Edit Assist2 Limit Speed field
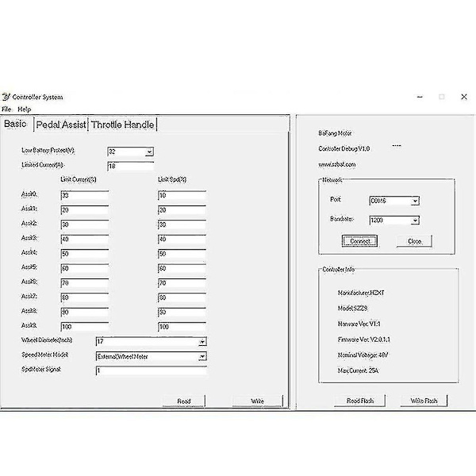This screenshot has height=476, width=476. 182,225
